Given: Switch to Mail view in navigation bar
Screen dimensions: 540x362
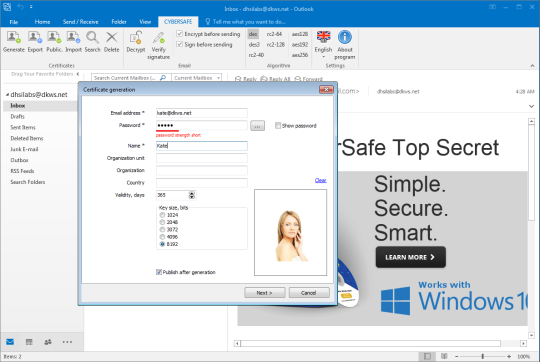Looking at the screenshot, I should [10, 342].
